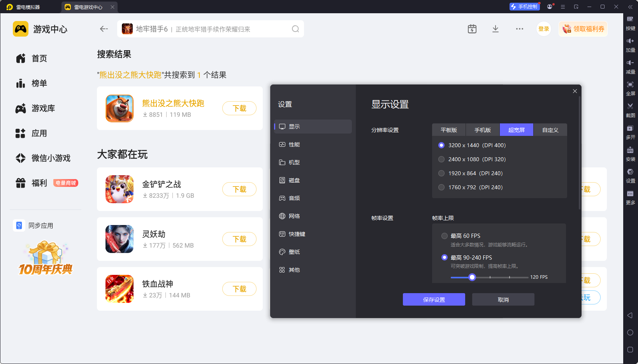This screenshot has height=364, width=638.
Task: Click the search magnifier icon
Action: point(295,29)
